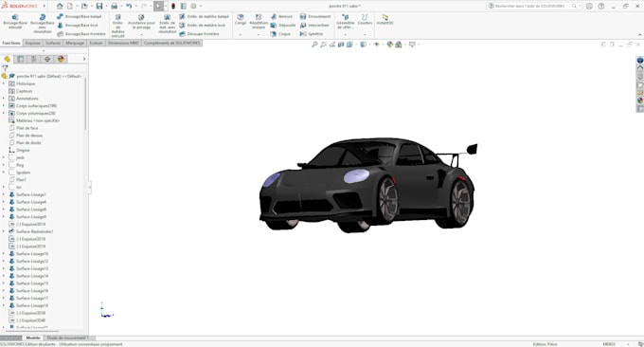Select the Symétrie mirror tool
Screen dimensions: 644x347
point(312,34)
